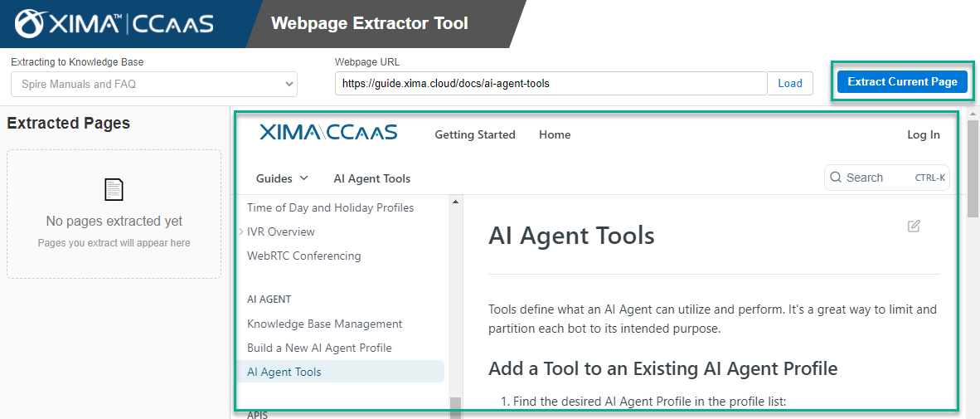The image size is (980, 419).
Task: Select AI Agent Tools in the sidebar
Action: click(x=341, y=372)
